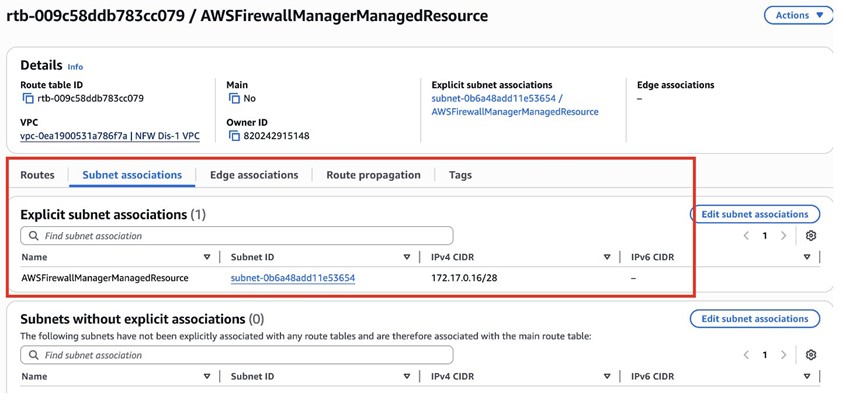846x400 pixels.
Task: Open explicit subnet associations table settings gear
Action: pos(811,236)
